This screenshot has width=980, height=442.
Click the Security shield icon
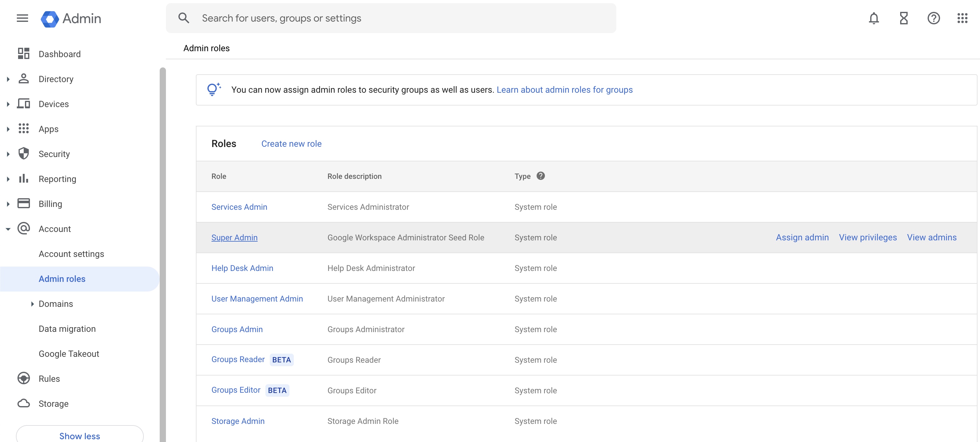(x=24, y=154)
